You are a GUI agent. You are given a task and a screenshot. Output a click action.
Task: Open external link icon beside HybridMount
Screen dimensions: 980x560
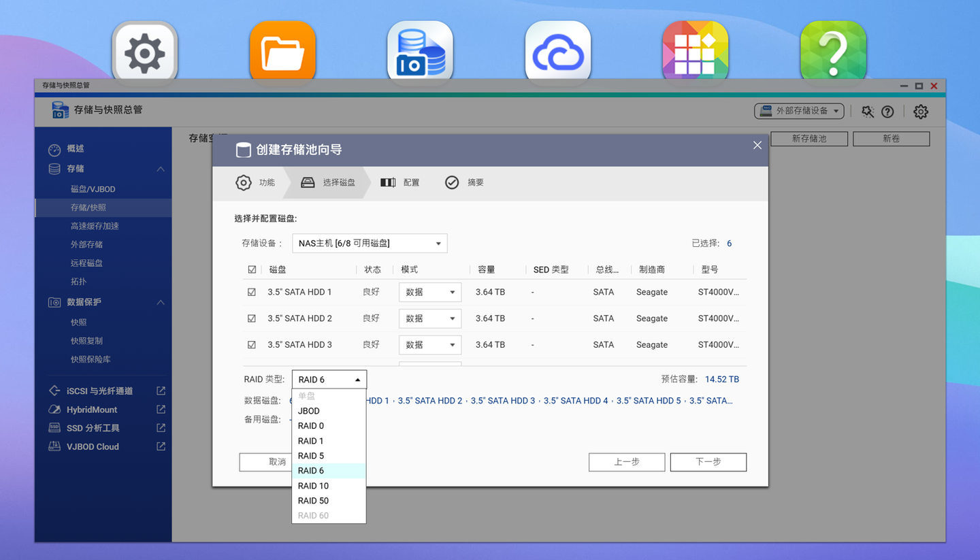point(161,409)
